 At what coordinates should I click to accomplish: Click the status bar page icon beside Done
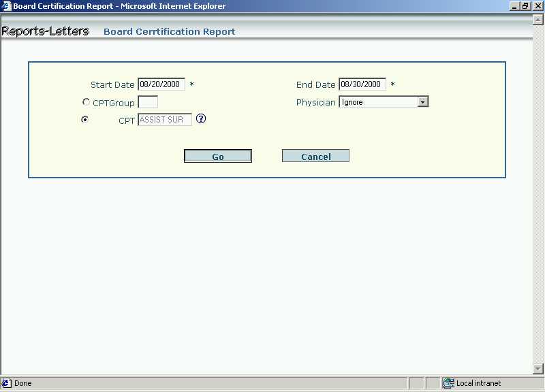(6, 383)
